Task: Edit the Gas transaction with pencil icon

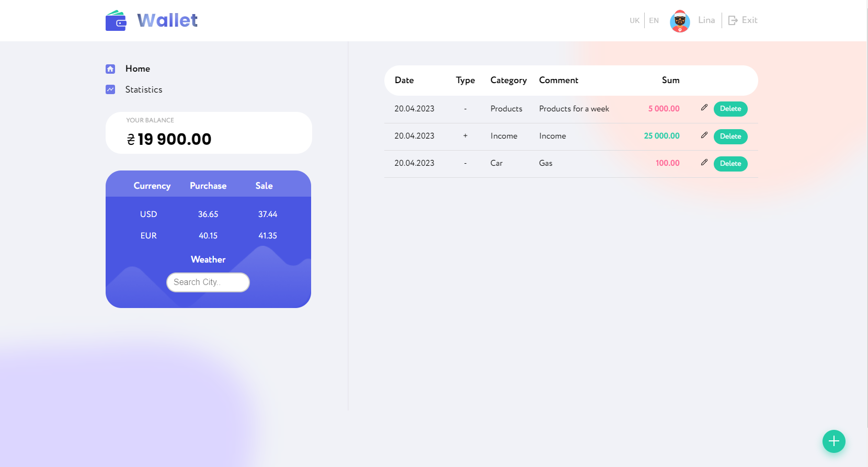Action: [704, 163]
